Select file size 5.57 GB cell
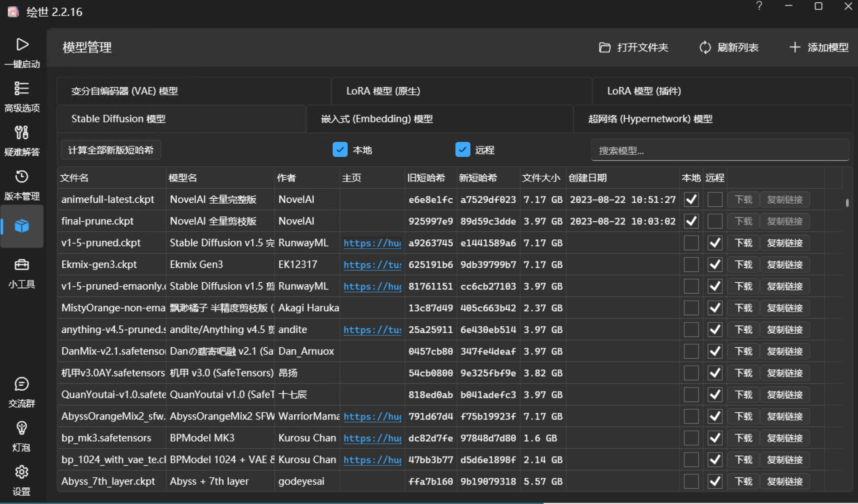This screenshot has height=504, width=858. pos(543,481)
